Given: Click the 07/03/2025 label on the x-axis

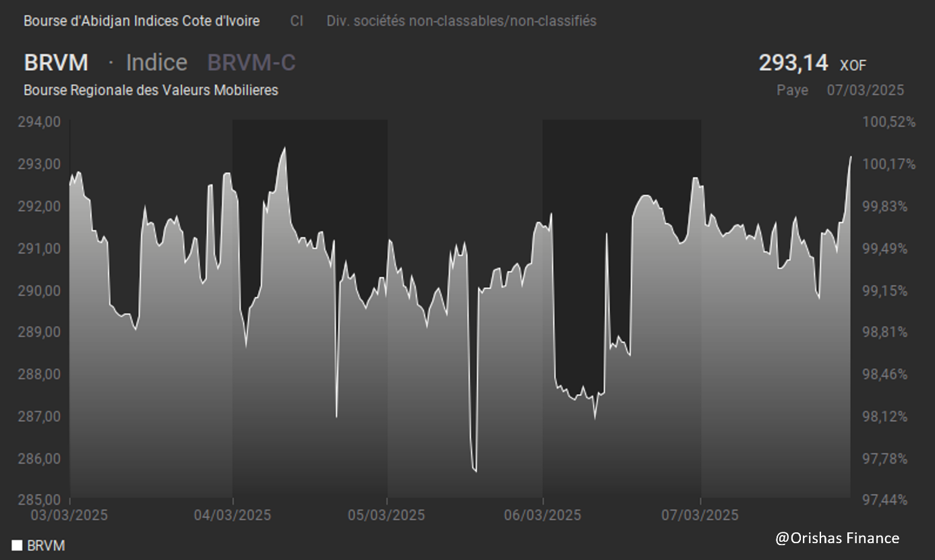Looking at the screenshot, I should 700,515.
